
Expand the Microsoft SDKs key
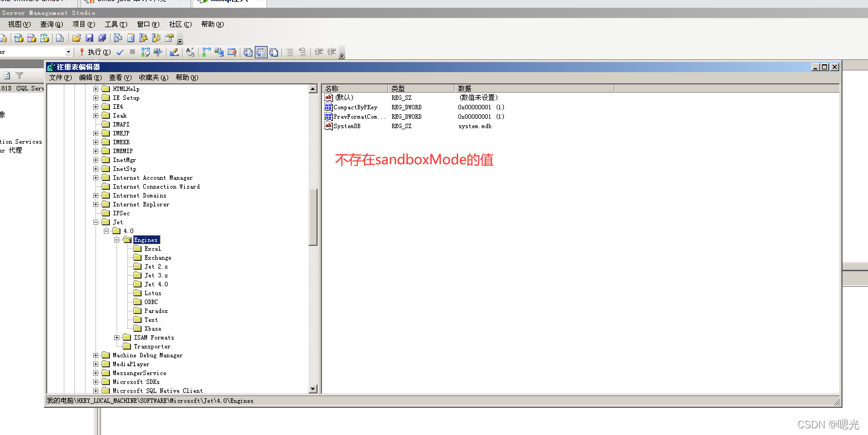(x=96, y=382)
